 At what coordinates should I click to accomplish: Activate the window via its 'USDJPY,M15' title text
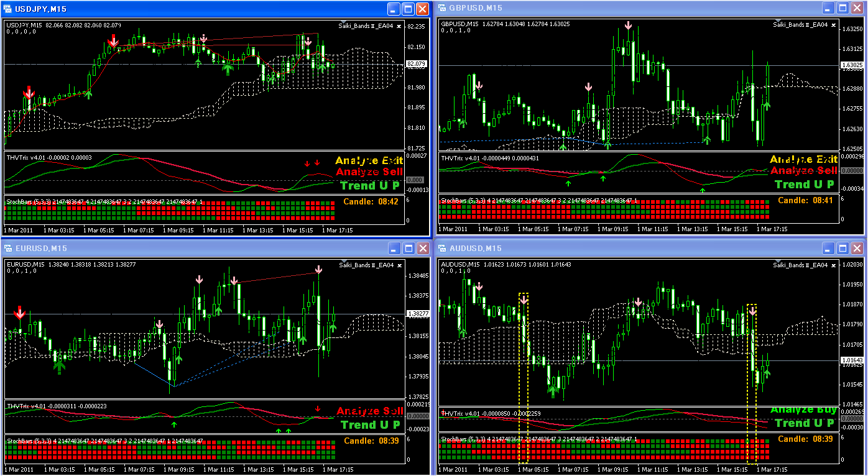tap(40, 9)
